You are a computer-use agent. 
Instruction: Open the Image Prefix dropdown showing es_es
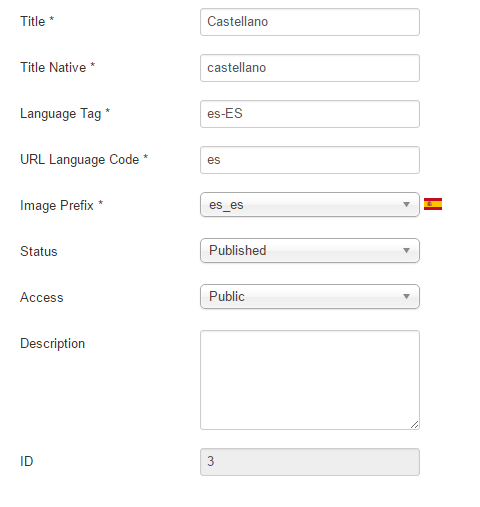[x=310, y=204]
